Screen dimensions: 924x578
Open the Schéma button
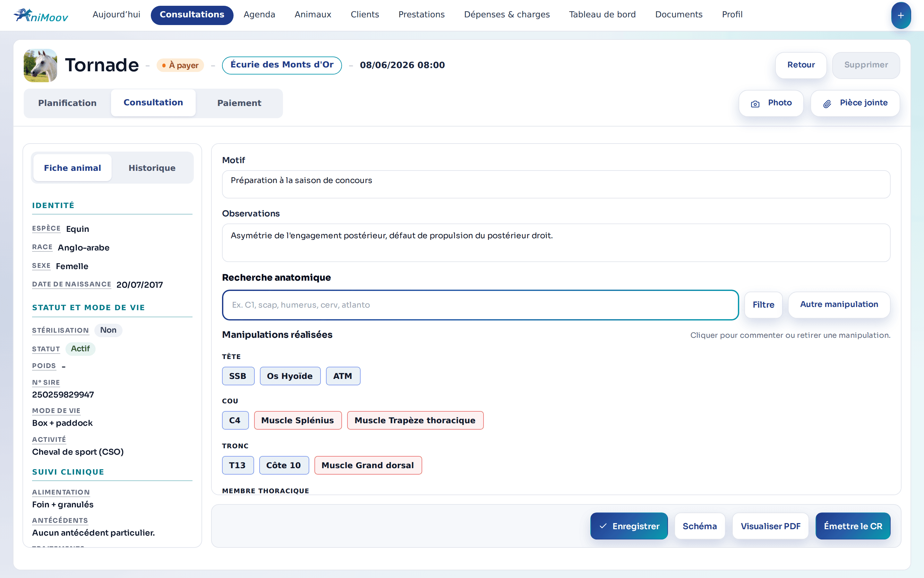699,526
